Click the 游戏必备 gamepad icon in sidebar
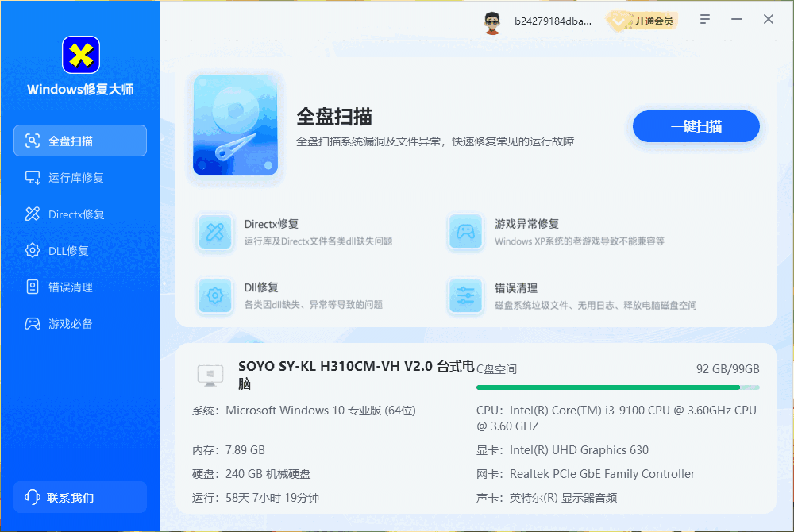 tap(32, 323)
